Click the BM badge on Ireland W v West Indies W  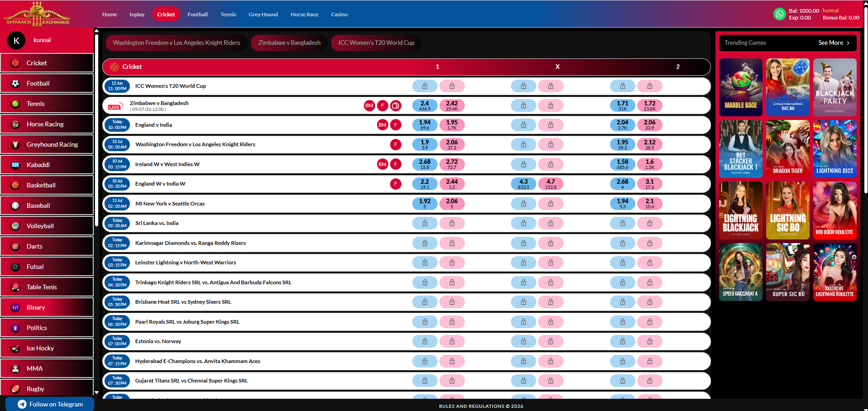382,164
